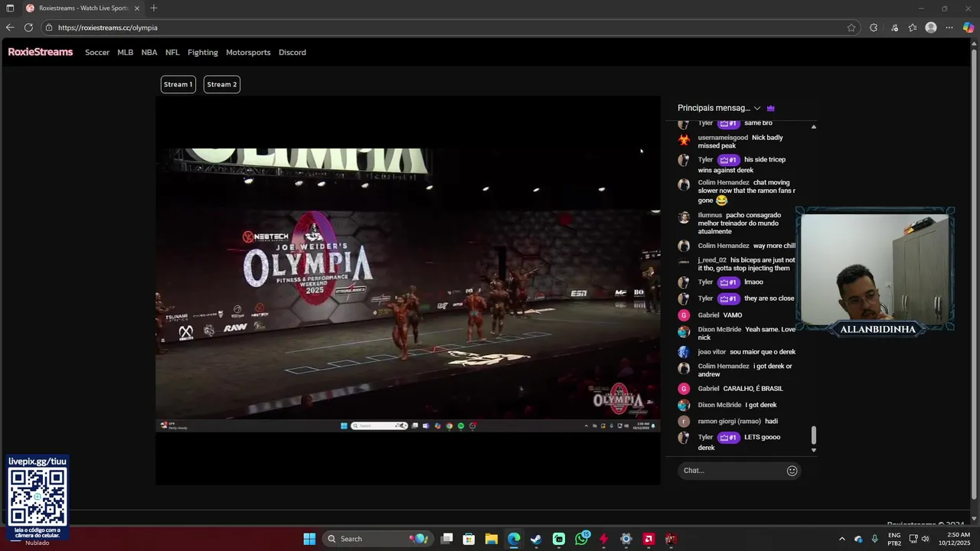
Task: Open File Explorer from taskbar
Action: click(492, 539)
